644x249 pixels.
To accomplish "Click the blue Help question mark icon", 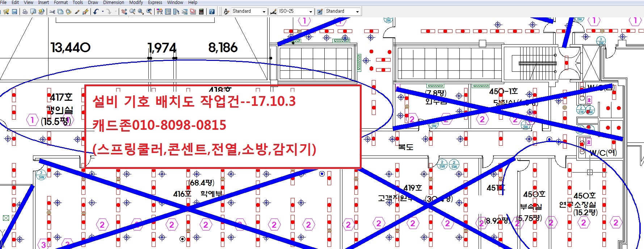I will point(212,12).
